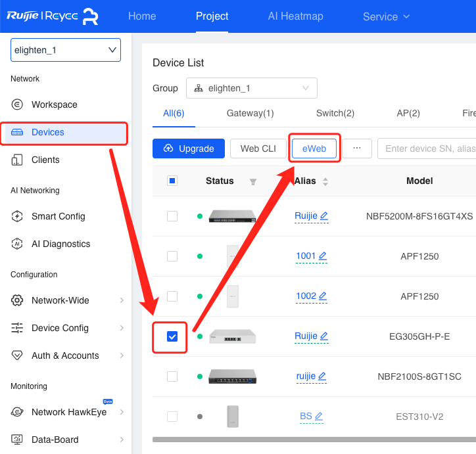Click the NBF2100S-8GT1SC switch image
The image size is (476, 454).
coord(233,376)
